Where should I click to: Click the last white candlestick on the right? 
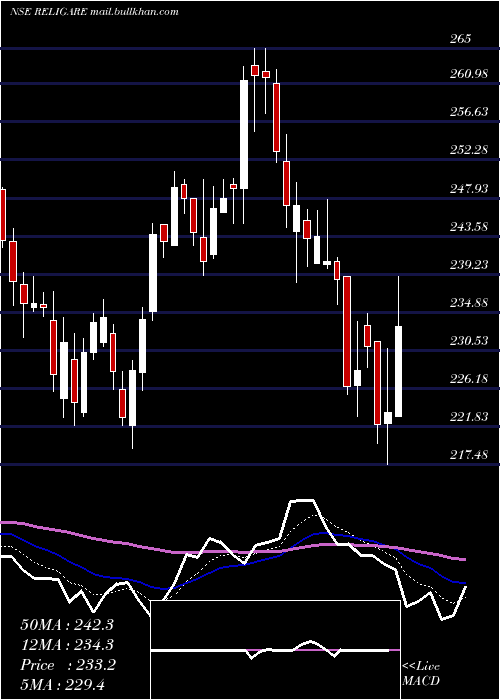398,371
